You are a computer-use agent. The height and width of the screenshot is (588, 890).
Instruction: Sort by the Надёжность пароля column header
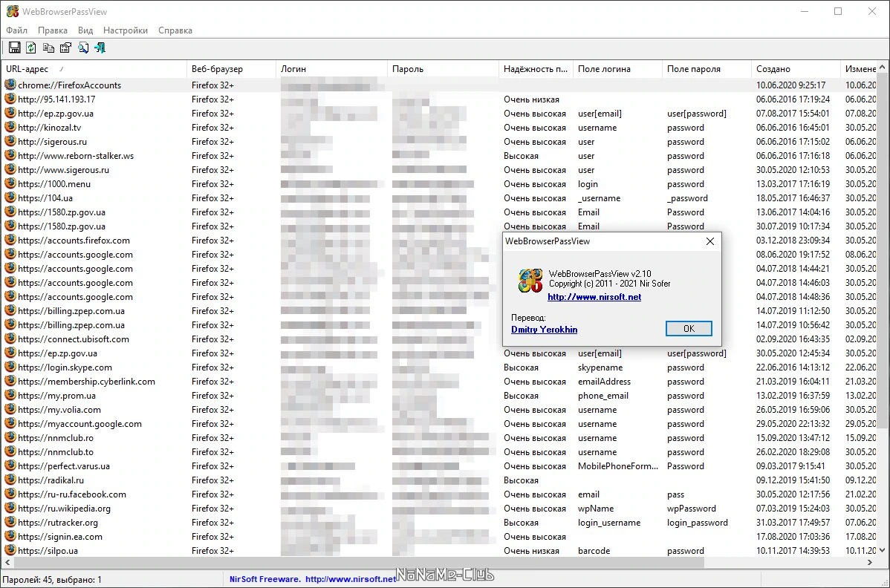(536, 68)
